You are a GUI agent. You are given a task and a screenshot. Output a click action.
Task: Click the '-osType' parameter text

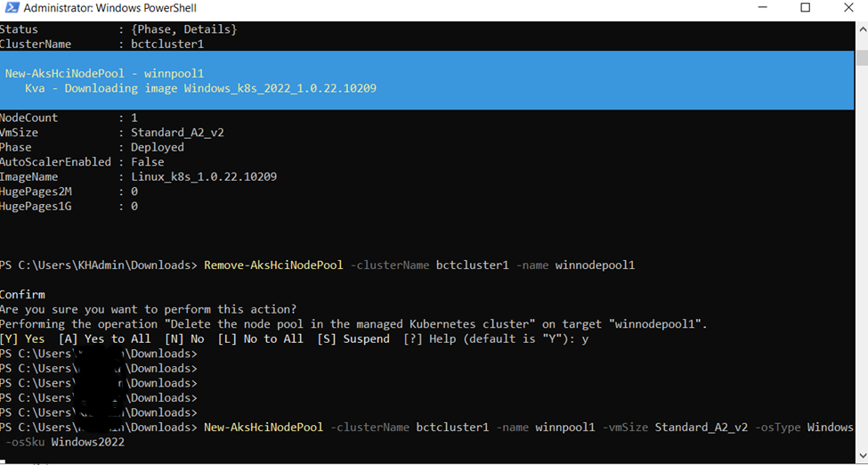(x=778, y=428)
